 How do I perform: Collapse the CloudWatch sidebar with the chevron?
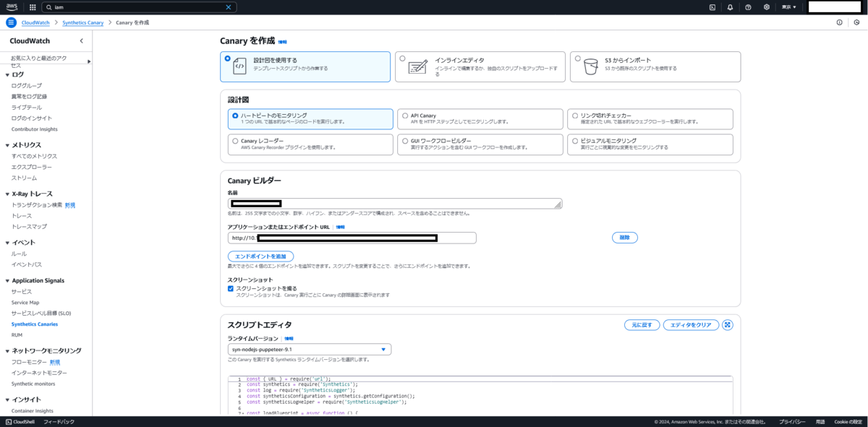[81, 41]
